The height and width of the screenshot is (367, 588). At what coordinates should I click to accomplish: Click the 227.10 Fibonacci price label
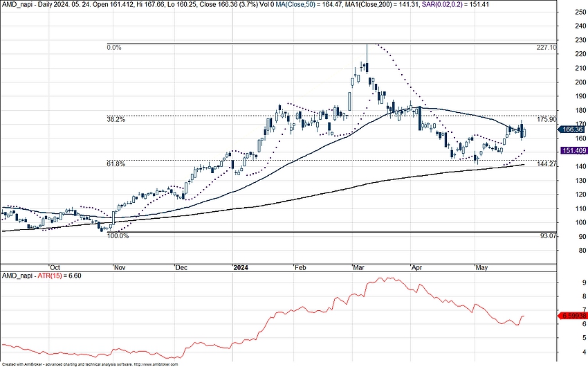tap(546, 48)
